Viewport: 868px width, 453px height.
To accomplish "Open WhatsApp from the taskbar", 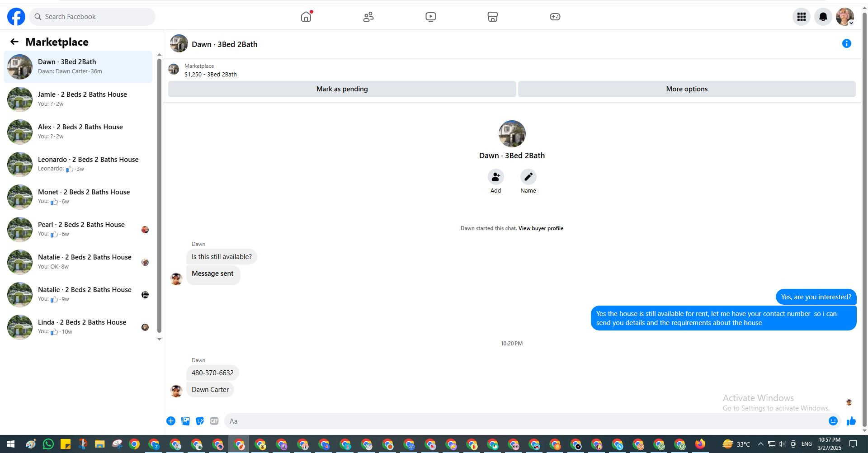I will click(48, 444).
